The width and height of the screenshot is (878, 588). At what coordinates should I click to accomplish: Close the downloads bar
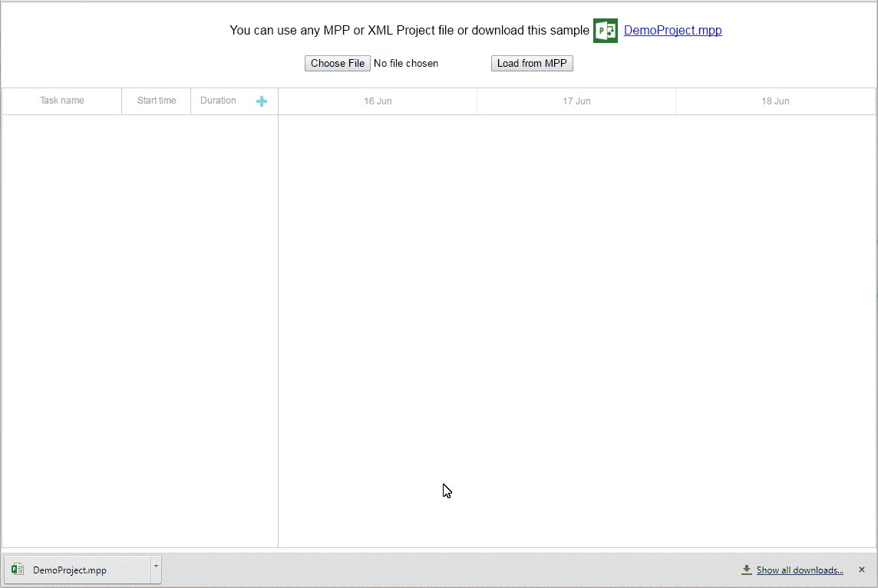[x=862, y=570]
